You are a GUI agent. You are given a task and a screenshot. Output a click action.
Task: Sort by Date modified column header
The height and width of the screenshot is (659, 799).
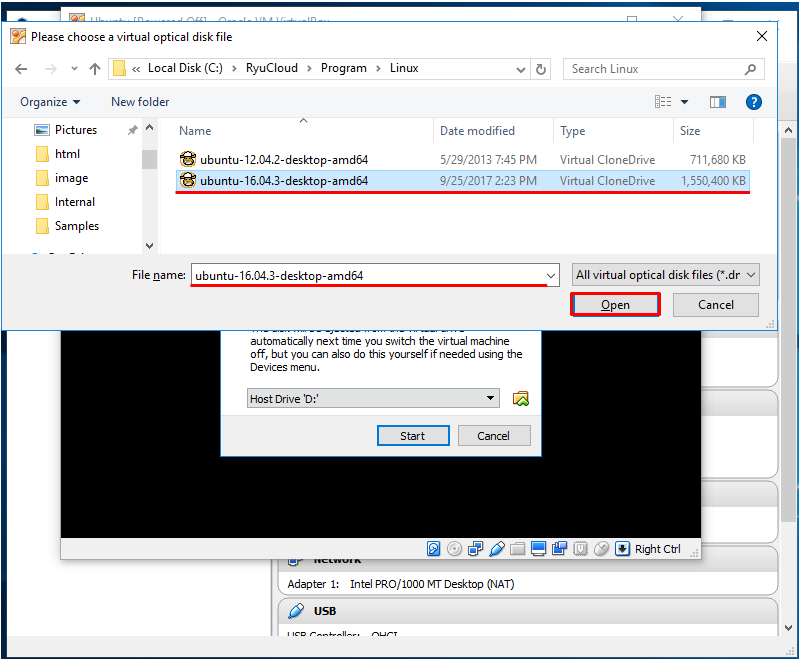tap(493, 131)
